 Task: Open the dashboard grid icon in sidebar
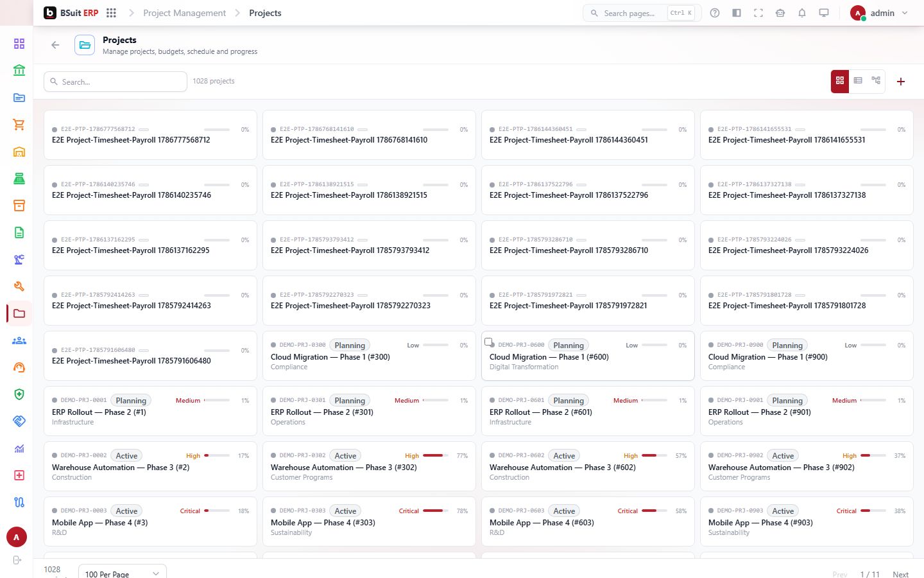tap(19, 44)
